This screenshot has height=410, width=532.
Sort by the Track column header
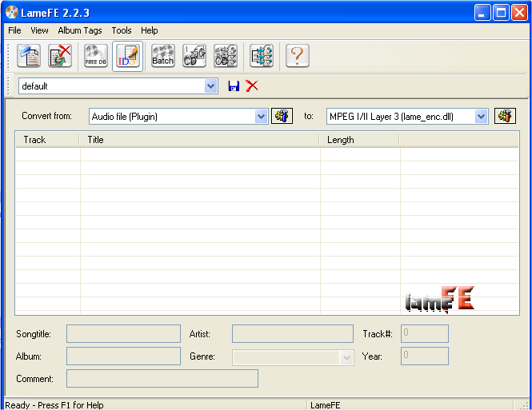click(x=47, y=140)
